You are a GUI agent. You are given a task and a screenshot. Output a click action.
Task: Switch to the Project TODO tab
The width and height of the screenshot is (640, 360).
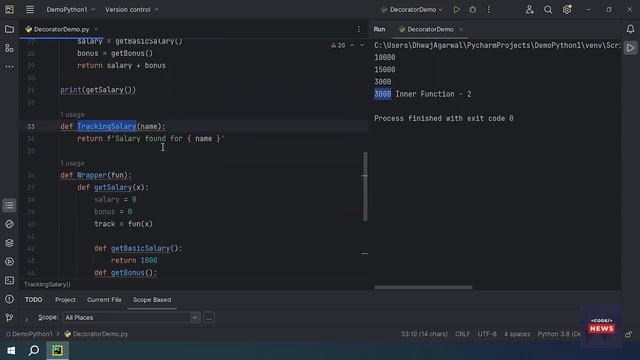(x=65, y=300)
